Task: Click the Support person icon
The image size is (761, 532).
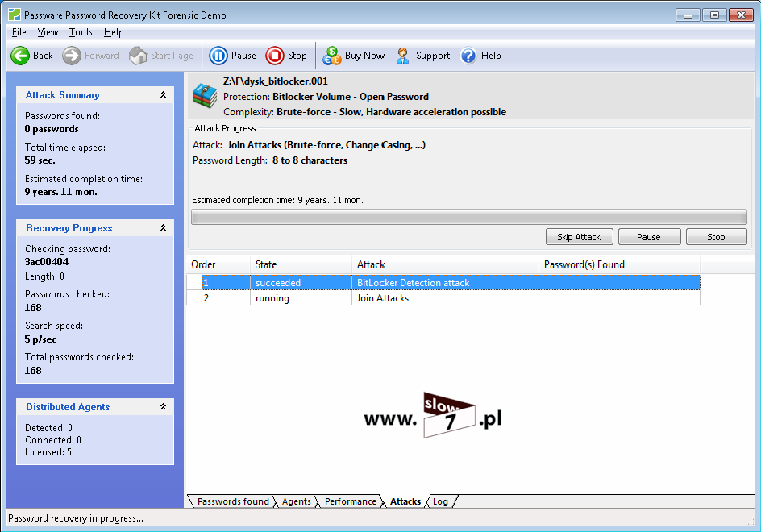Action: coord(402,56)
